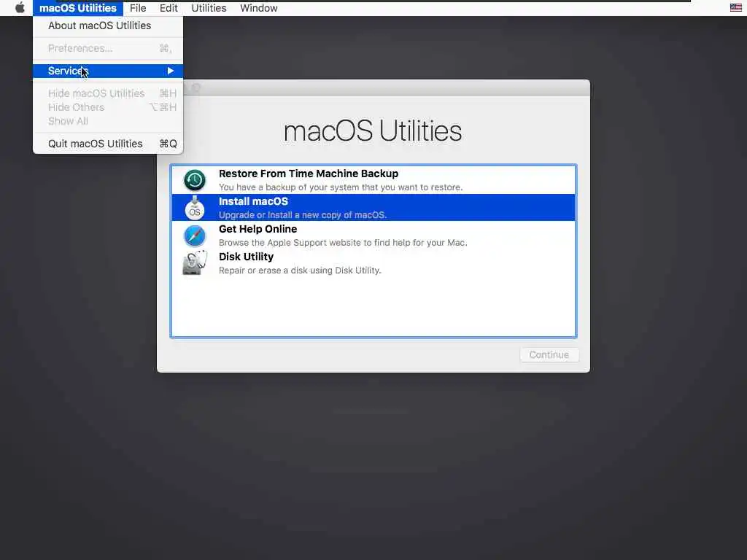Click the greyed Hide Others entry
Screen dimensions: 747x560
[108, 107]
